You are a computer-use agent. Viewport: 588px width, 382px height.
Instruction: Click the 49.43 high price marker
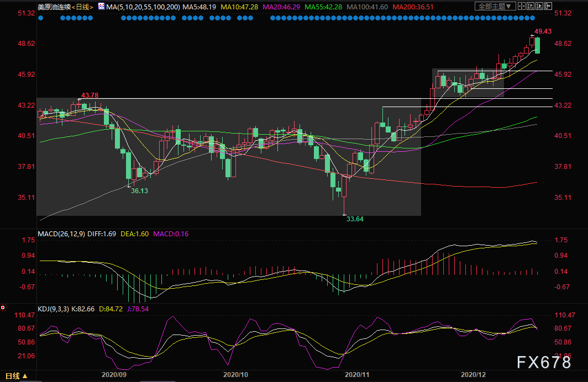coord(543,31)
